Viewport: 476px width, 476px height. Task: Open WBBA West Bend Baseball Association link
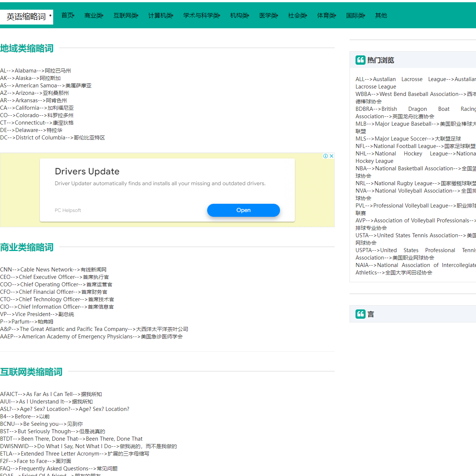point(416,98)
